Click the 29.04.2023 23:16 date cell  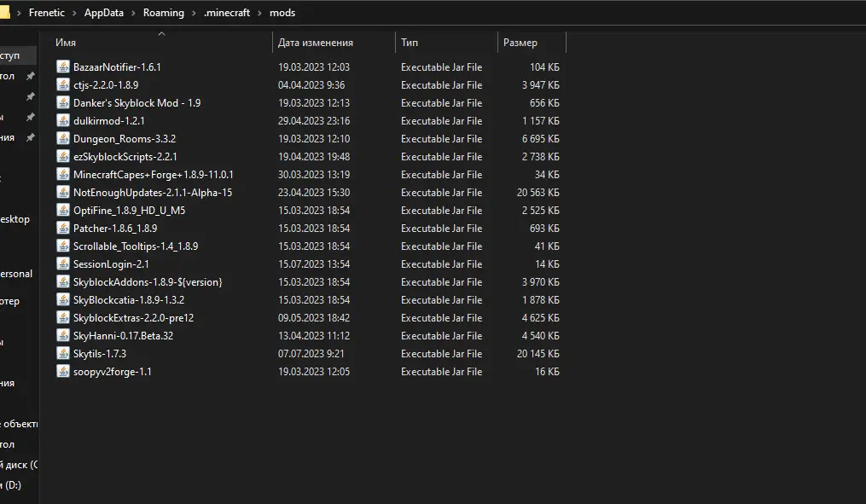314,121
